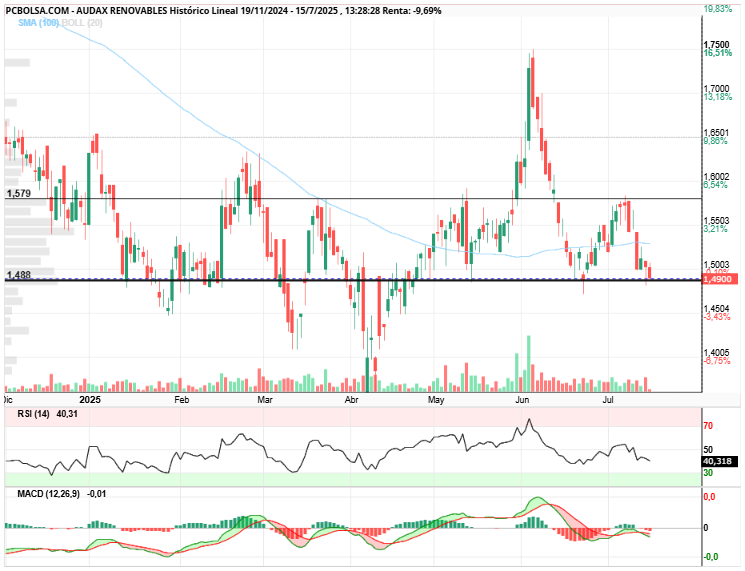745x571 pixels.
Task: Click the 1,7000 price axis label
Action: pyautogui.click(x=716, y=89)
